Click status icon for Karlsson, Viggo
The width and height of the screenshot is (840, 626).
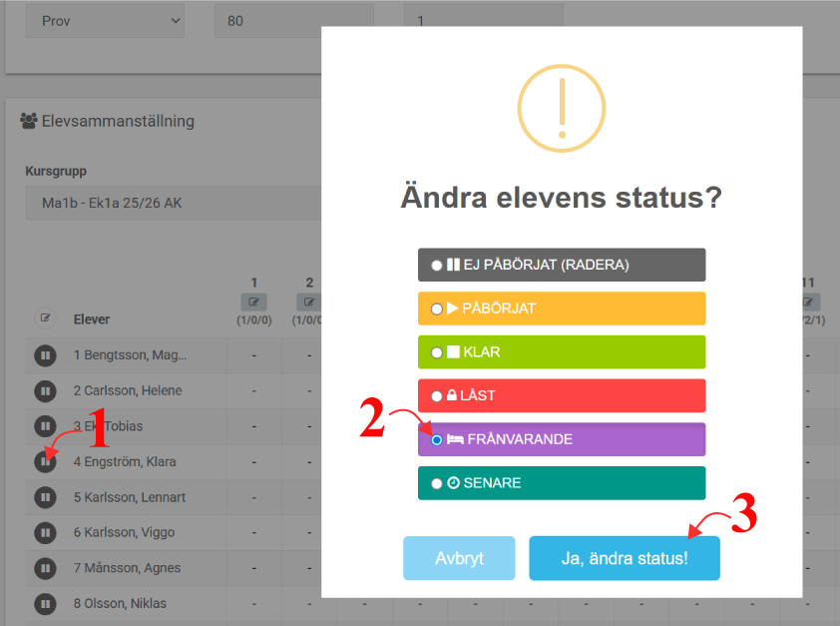45,532
